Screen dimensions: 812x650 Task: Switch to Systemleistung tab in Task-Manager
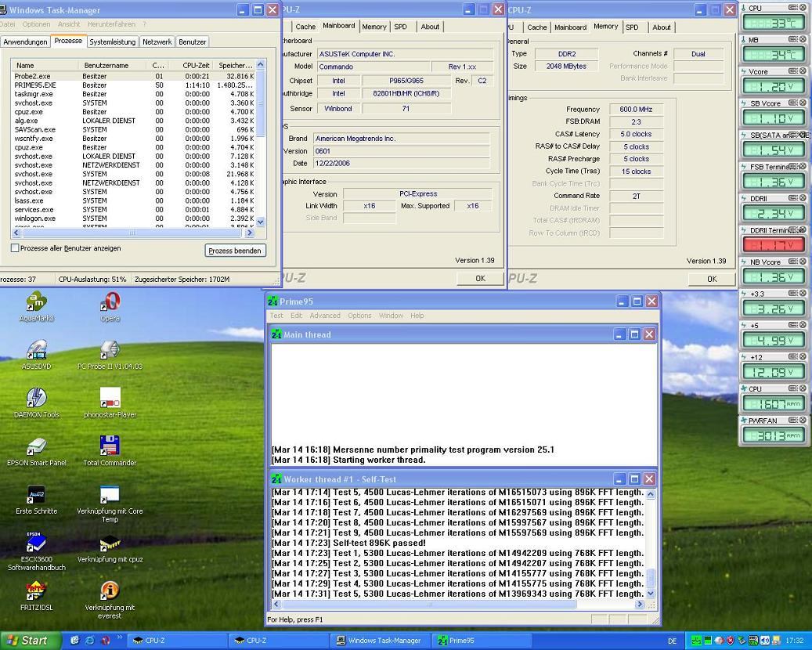[x=113, y=42]
